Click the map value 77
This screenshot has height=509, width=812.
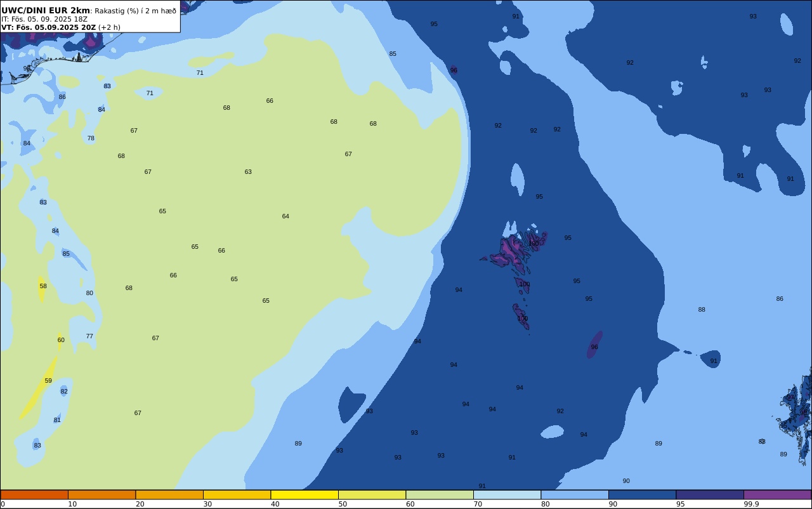pyautogui.click(x=89, y=336)
